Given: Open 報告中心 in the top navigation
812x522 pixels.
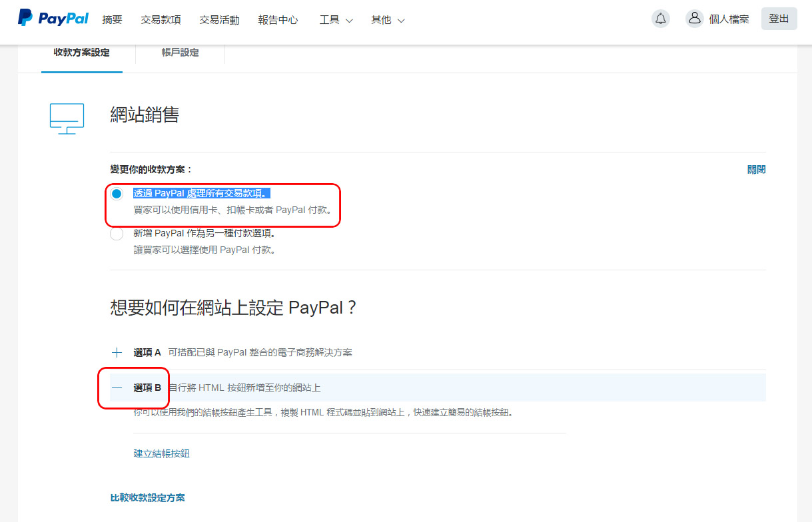Looking at the screenshot, I should [x=278, y=20].
